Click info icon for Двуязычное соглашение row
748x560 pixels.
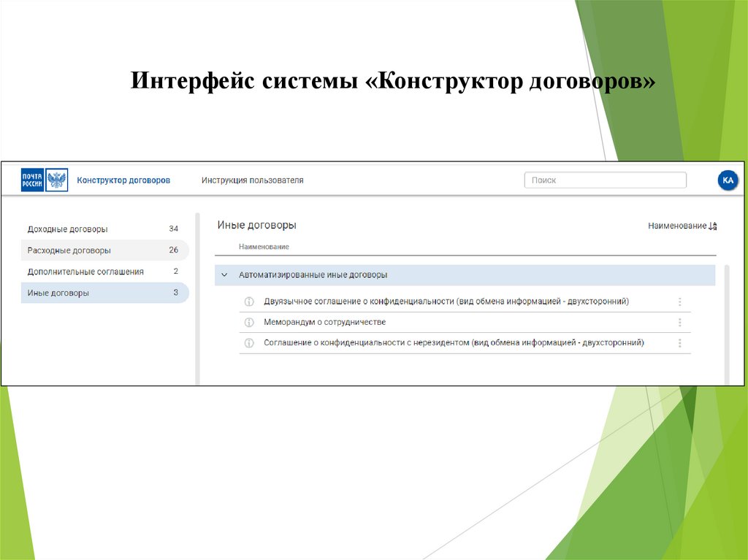pos(249,302)
